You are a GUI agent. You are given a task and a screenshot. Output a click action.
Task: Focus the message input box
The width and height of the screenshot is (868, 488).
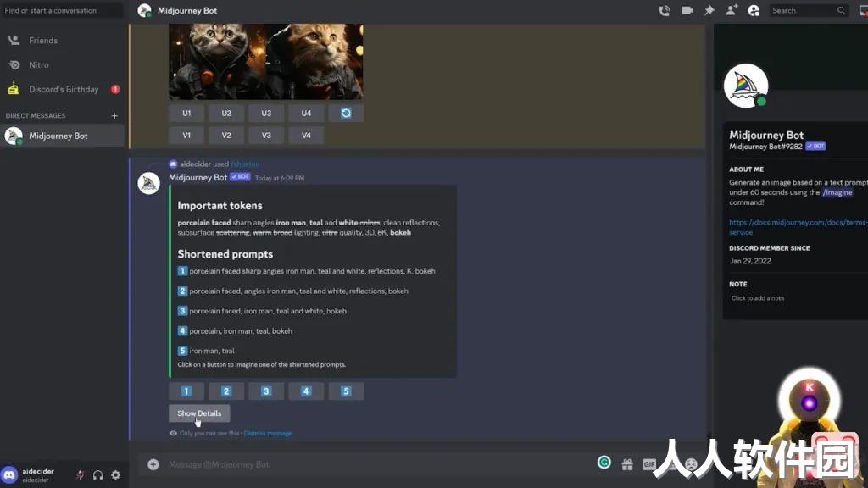tap(376, 465)
